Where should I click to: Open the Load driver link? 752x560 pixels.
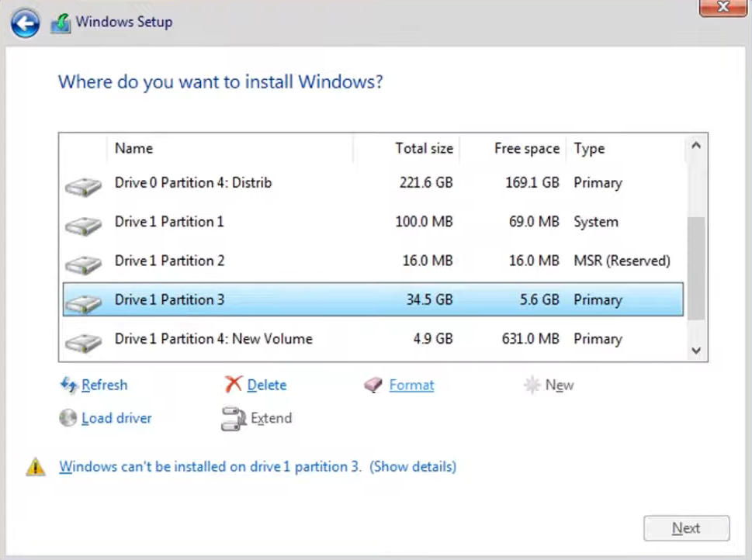tap(116, 418)
